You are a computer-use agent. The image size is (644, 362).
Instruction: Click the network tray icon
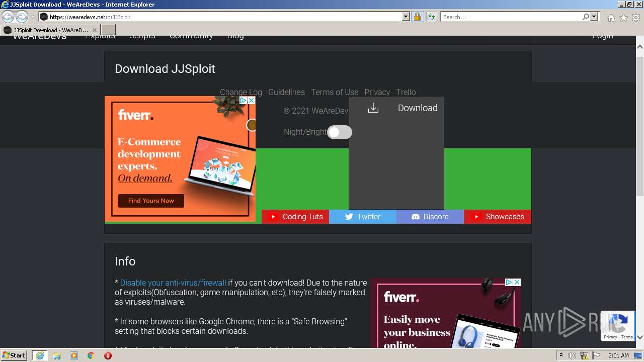point(585,355)
